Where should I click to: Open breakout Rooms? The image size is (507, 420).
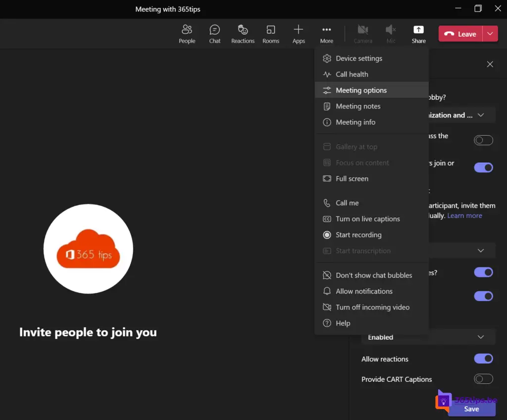pyautogui.click(x=271, y=34)
